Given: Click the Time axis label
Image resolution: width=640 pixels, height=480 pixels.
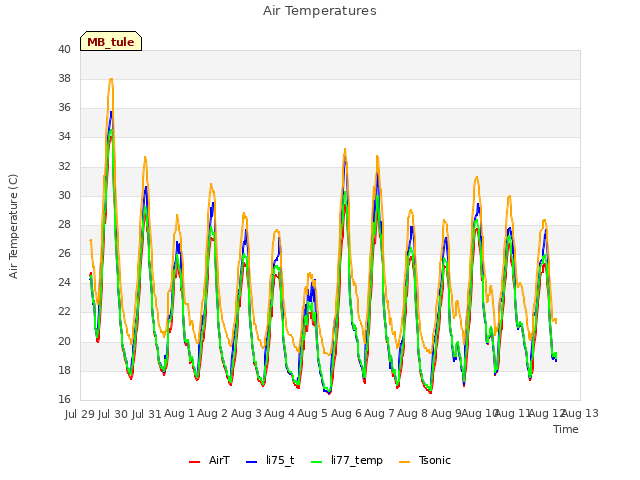Looking at the screenshot, I should 566,429.
